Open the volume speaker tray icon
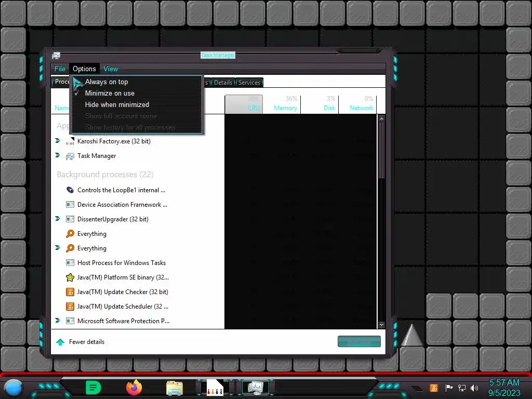 474,388
